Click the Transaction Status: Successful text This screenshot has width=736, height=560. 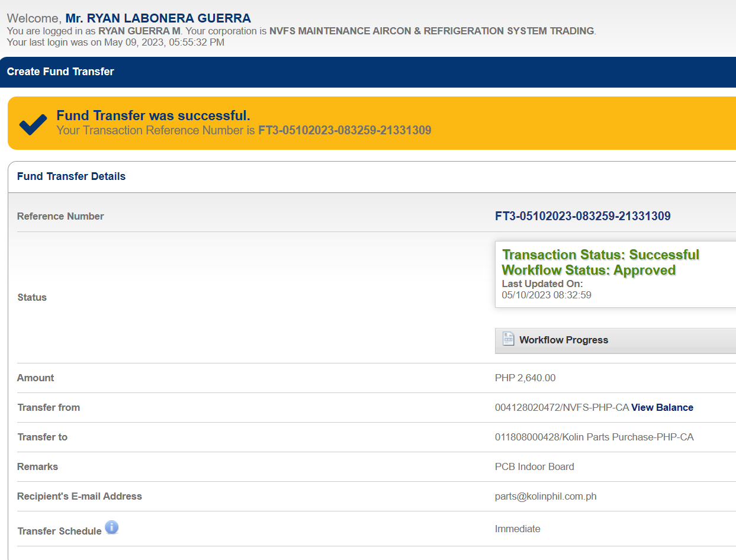600,255
